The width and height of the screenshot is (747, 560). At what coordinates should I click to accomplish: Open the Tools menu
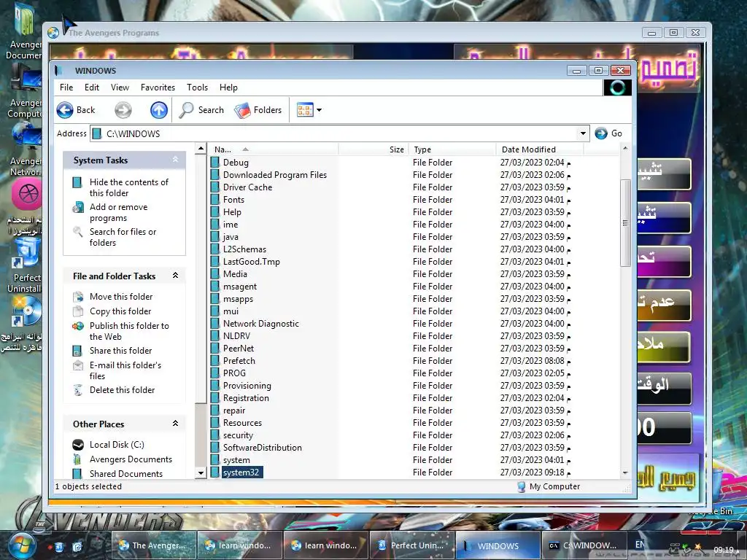pyautogui.click(x=197, y=87)
